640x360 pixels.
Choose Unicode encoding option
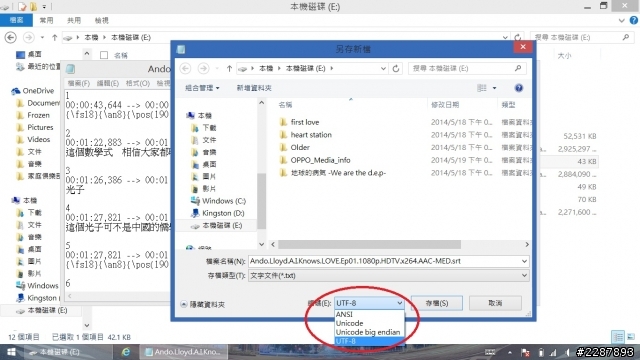point(369,323)
